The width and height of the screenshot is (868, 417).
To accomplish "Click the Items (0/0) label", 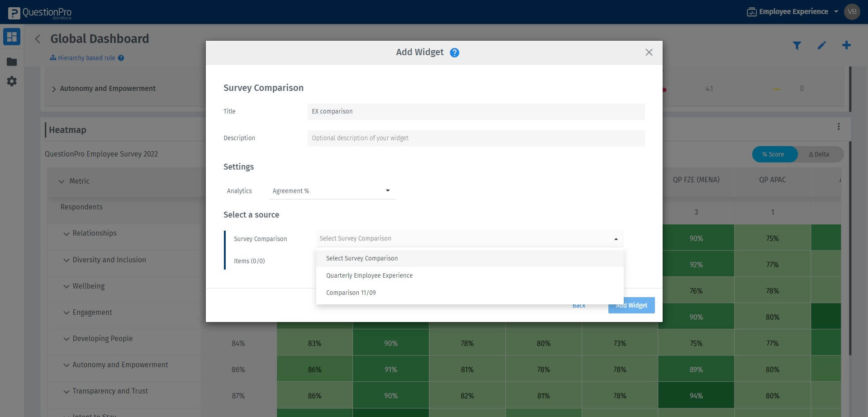I will click(249, 261).
